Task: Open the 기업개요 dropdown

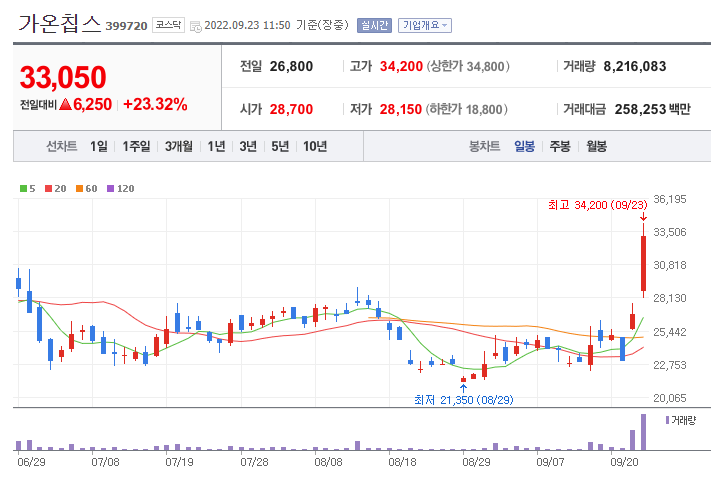Action: coord(425,25)
